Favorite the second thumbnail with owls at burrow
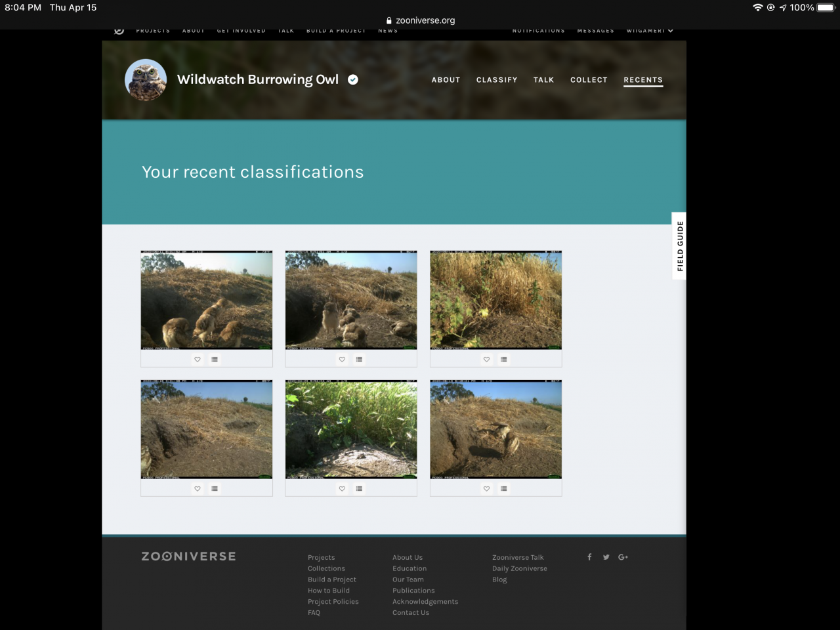840x630 pixels. pos(342,359)
